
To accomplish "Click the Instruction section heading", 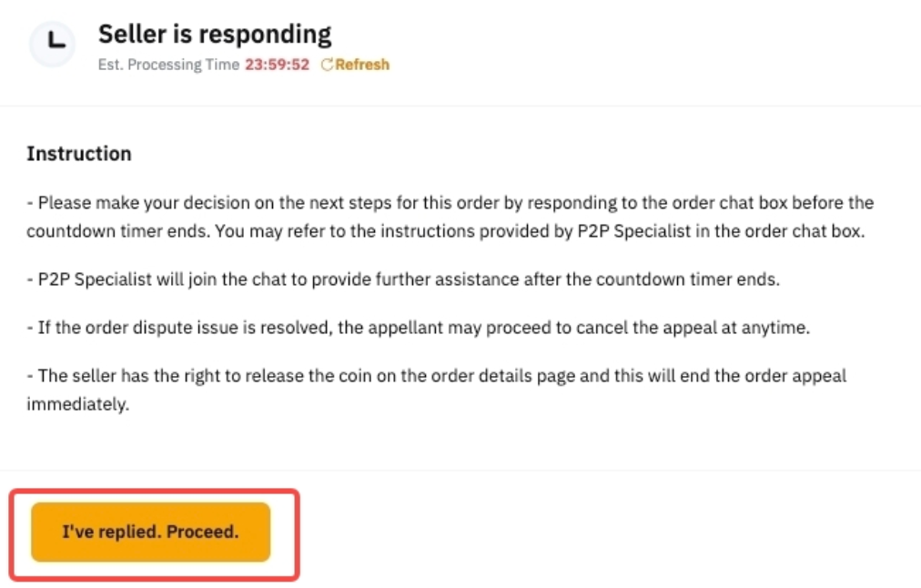I will 79,154.
